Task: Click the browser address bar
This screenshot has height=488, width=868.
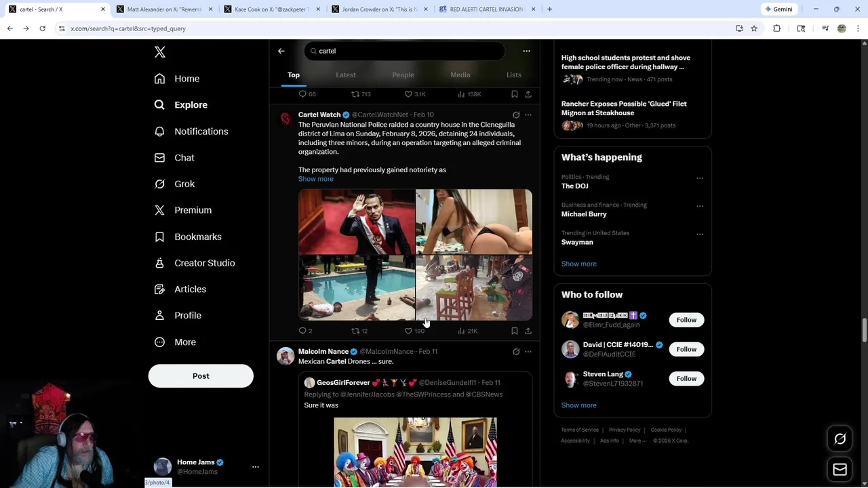Action: pyautogui.click(x=393, y=28)
